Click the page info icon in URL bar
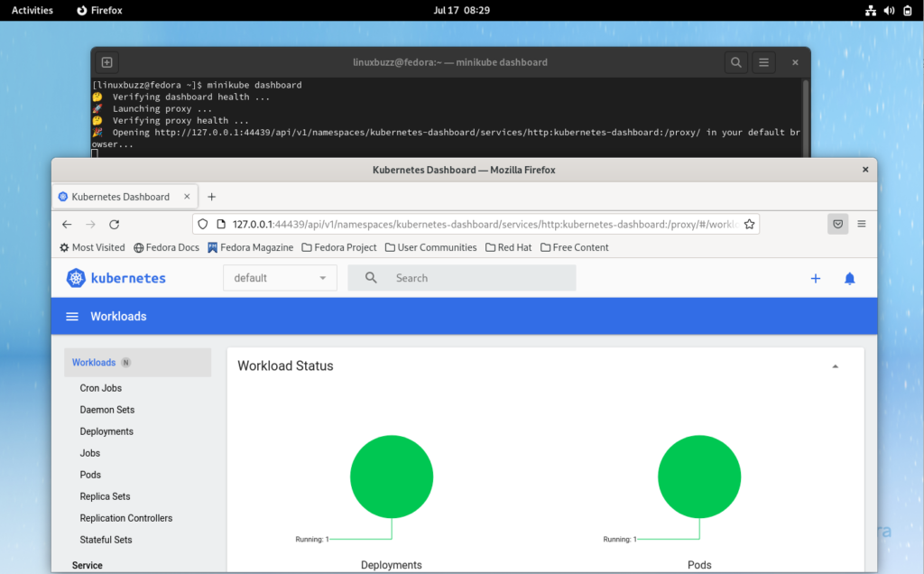This screenshot has height=574, width=924. coord(222,224)
